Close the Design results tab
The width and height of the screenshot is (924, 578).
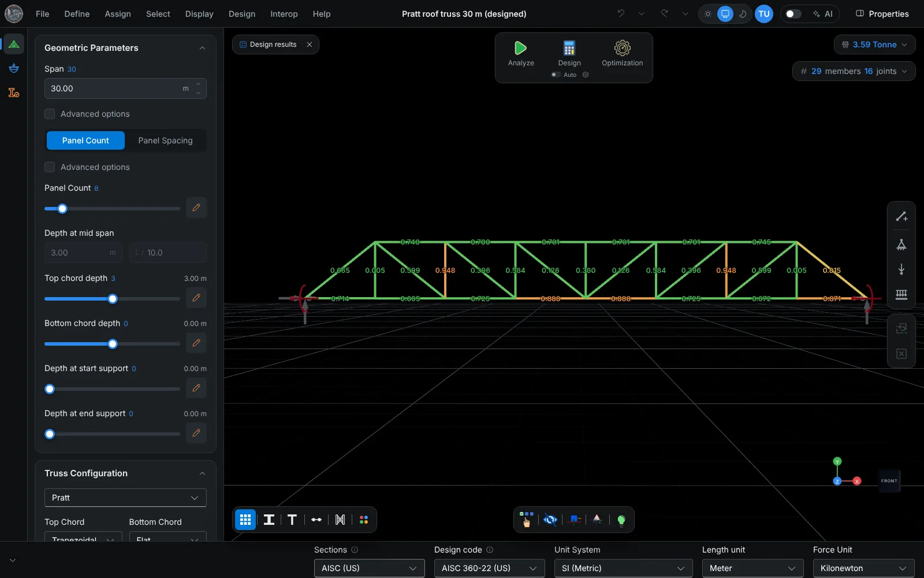[310, 45]
